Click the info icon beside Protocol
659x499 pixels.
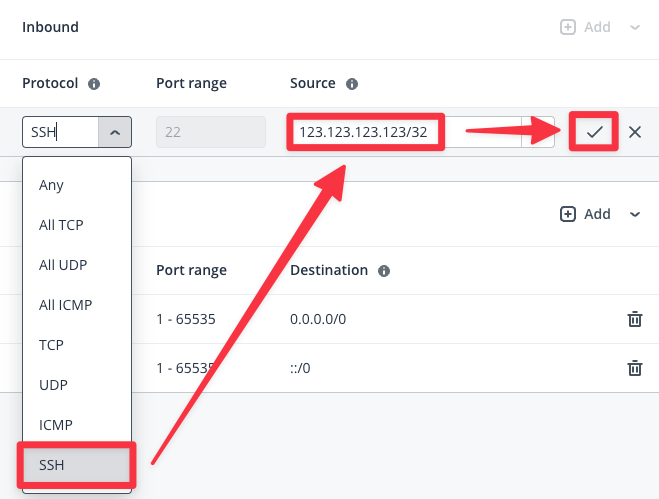[94, 84]
